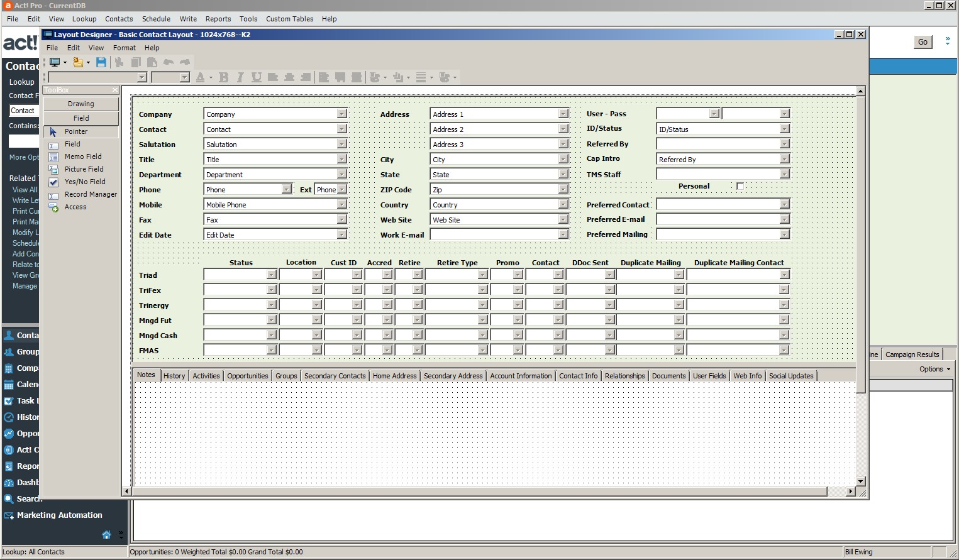The image size is (959, 560).
Task: Open the Options dropdown in Act! window
Action: click(x=934, y=369)
